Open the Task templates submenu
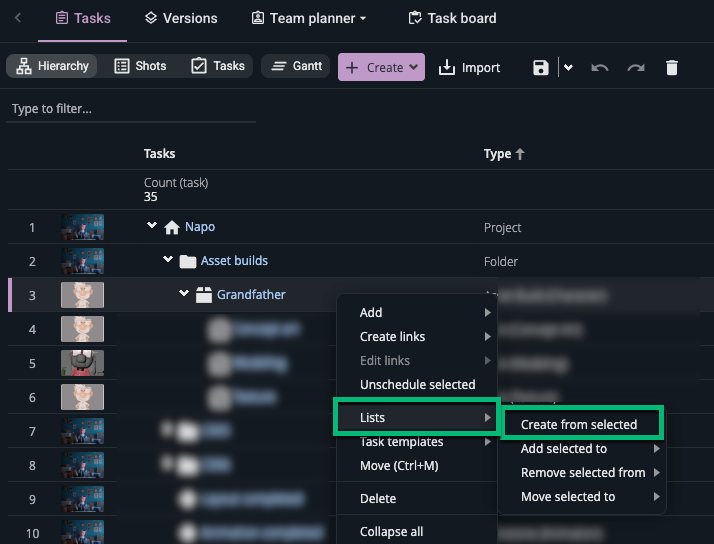This screenshot has height=544, width=714. (417, 442)
